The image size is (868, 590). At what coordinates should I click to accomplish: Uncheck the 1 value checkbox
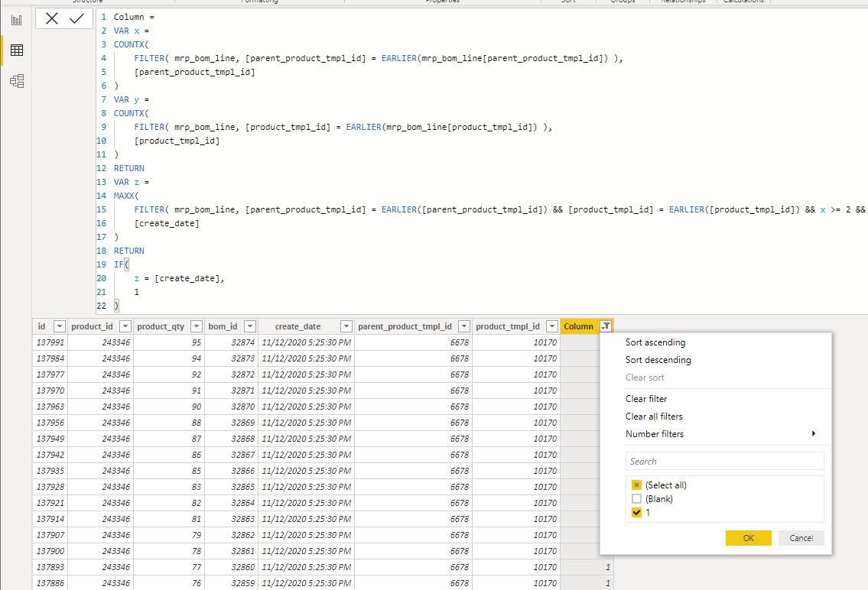[x=636, y=513]
